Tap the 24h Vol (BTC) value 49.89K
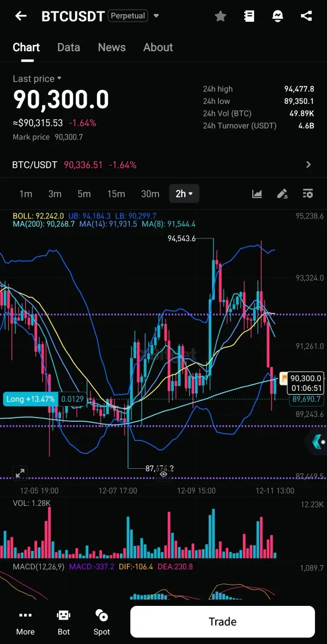Viewport: 327px width, 644px height. point(301,113)
